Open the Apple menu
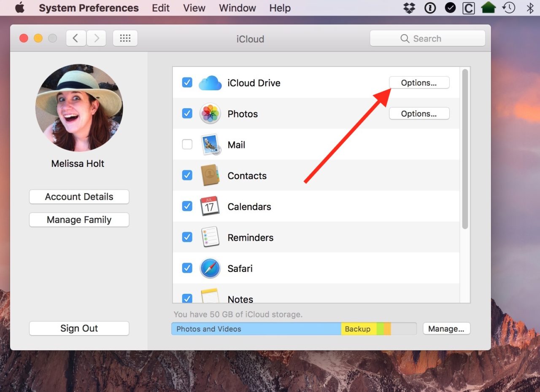 19,8
